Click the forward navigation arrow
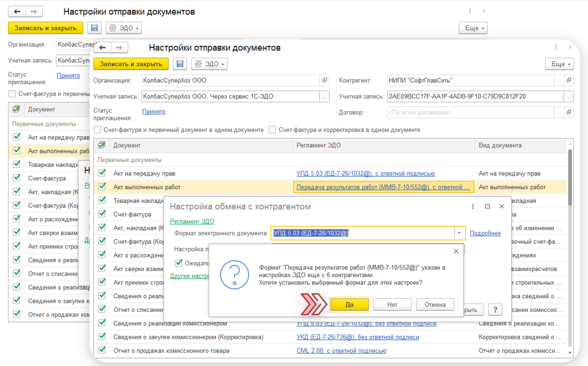 tap(119, 48)
